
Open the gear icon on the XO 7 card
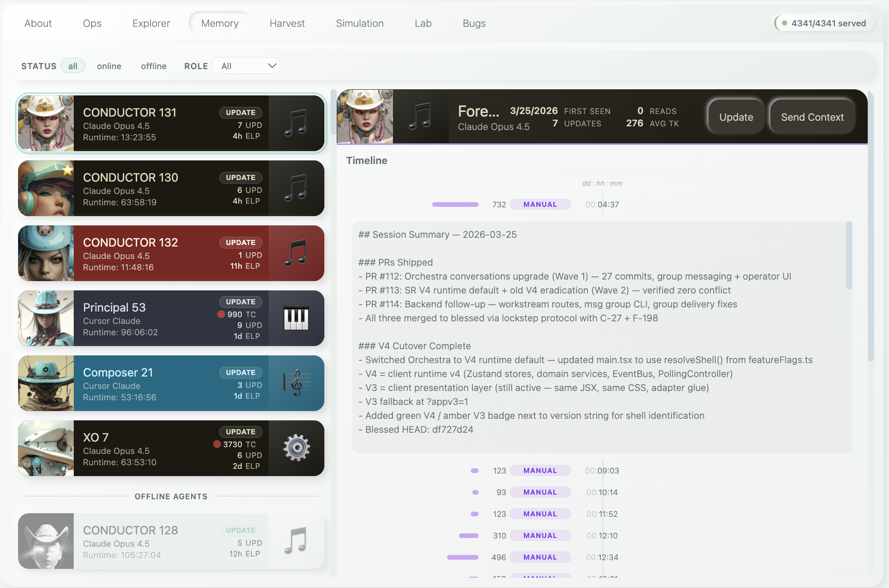[297, 448]
